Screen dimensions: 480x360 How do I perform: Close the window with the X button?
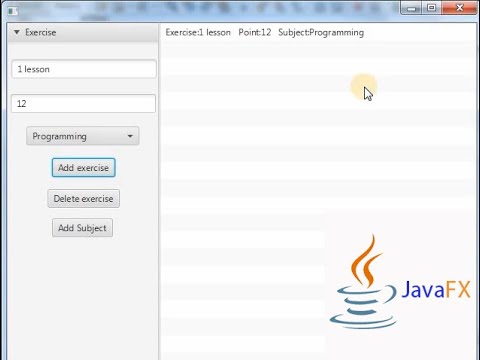(459, 8)
